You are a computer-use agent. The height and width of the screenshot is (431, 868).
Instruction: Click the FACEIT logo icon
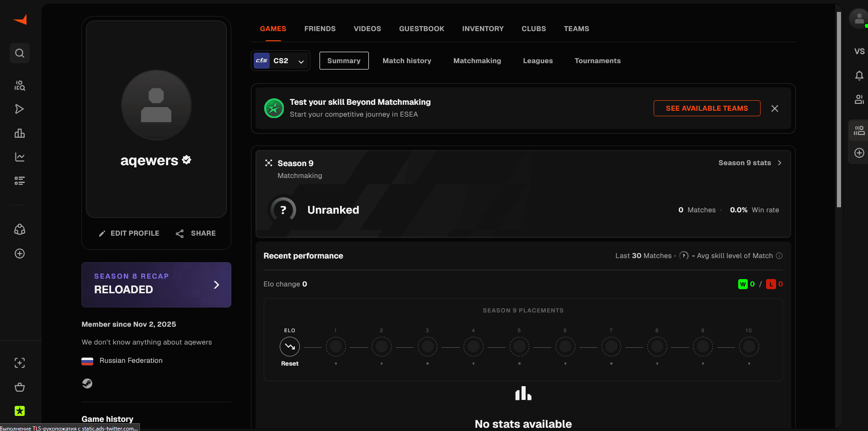coord(20,20)
